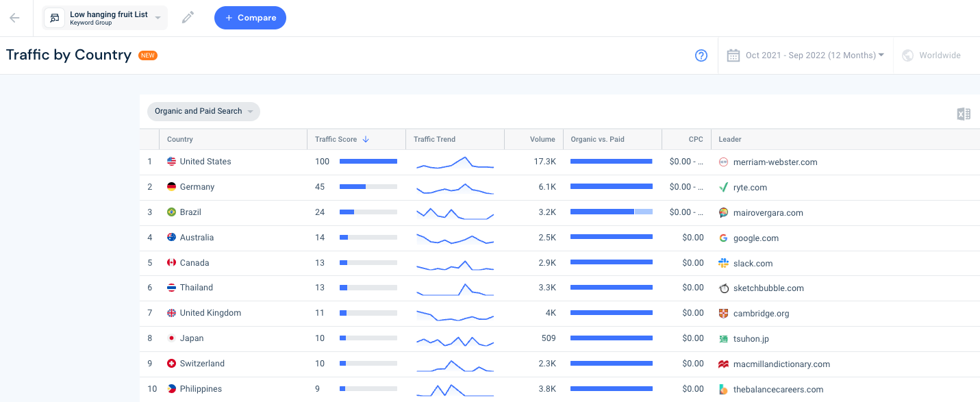Sort by the Traffic Score column
The height and width of the screenshot is (402, 980).
point(342,140)
